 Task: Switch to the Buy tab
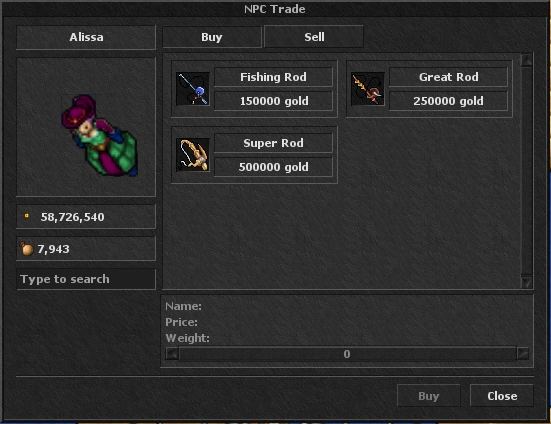212,37
